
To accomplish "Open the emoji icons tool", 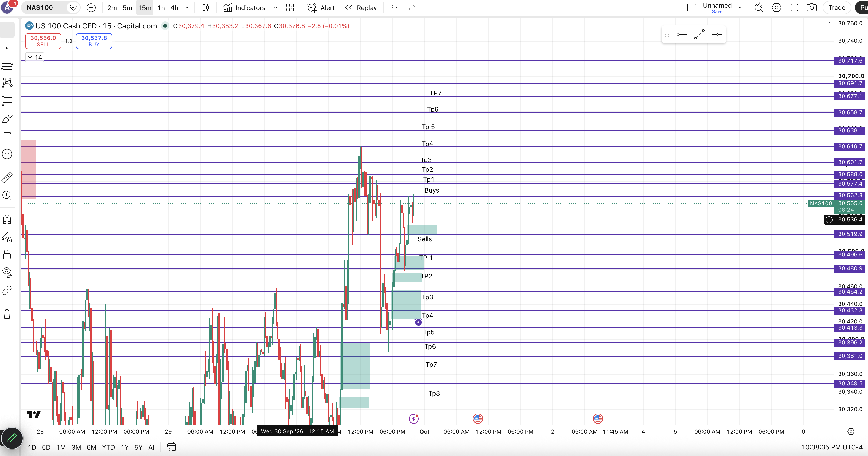I will [7, 154].
